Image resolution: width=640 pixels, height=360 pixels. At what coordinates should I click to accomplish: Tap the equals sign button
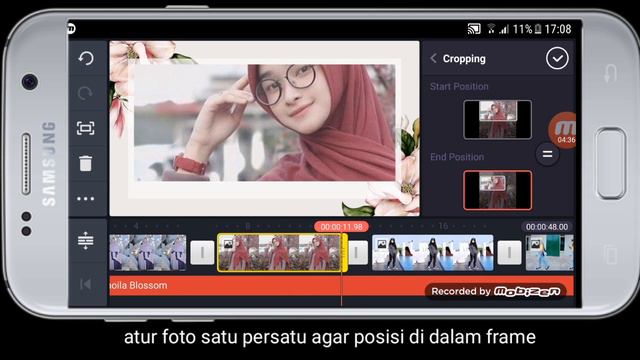(x=547, y=154)
